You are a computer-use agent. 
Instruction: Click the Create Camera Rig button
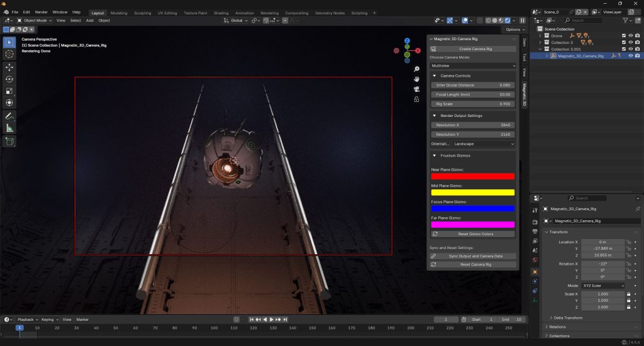473,49
